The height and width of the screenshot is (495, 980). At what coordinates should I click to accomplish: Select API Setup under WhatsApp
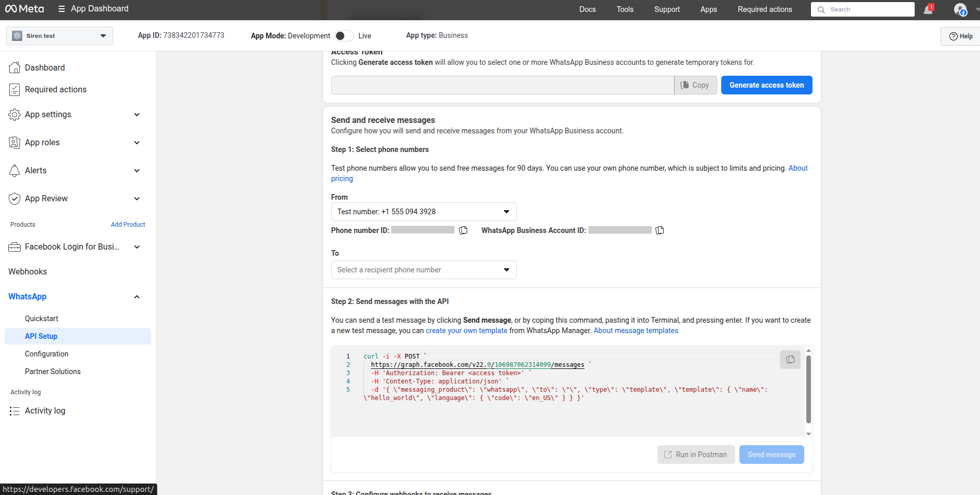78,336
